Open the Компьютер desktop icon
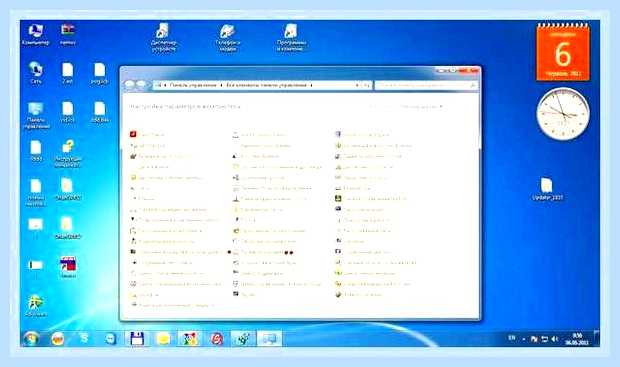Image resolution: width=620 pixels, height=367 pixels. (x=36, y=35)
